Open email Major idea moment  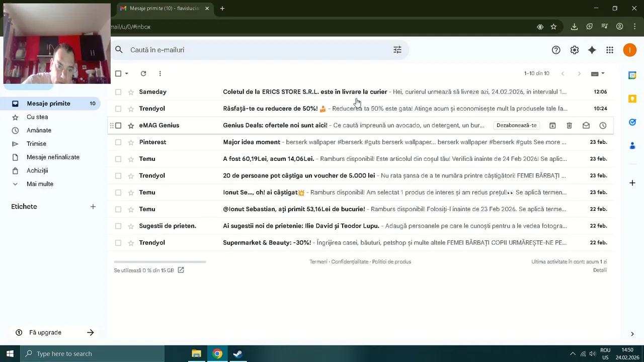[361, 142]
